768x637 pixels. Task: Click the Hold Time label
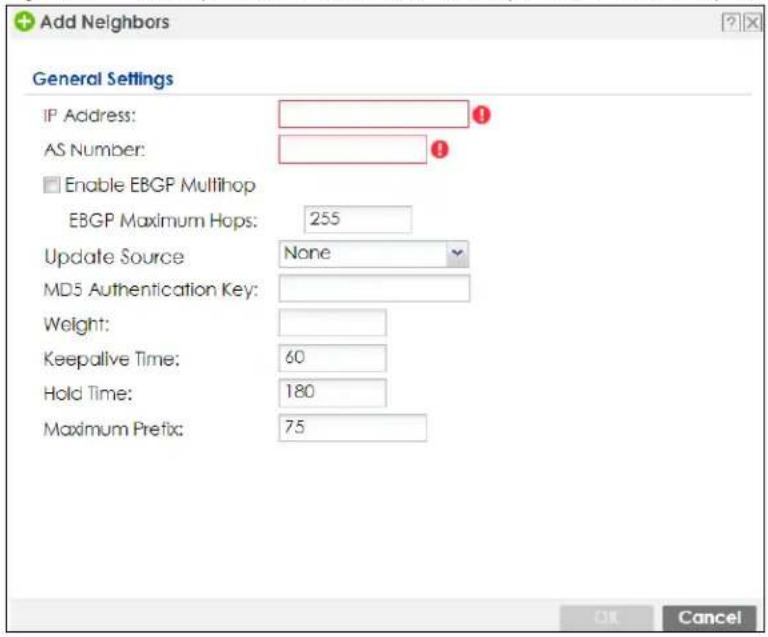88,393
